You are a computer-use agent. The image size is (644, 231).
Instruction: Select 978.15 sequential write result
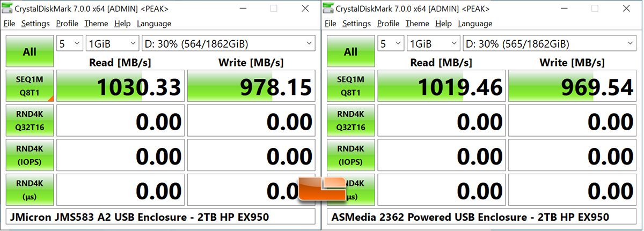(251, 86)
